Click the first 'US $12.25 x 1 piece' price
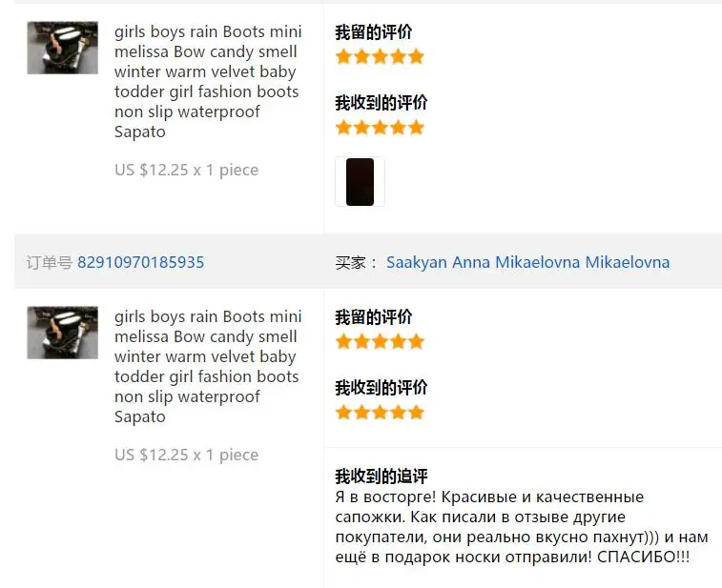Screen dimensions: 722x588 point(187,170)
